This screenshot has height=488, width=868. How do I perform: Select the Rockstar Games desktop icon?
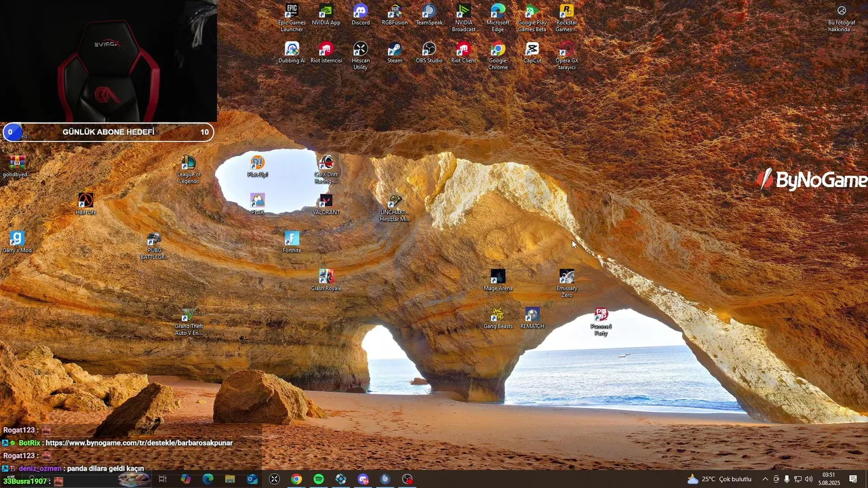point(567,18)
